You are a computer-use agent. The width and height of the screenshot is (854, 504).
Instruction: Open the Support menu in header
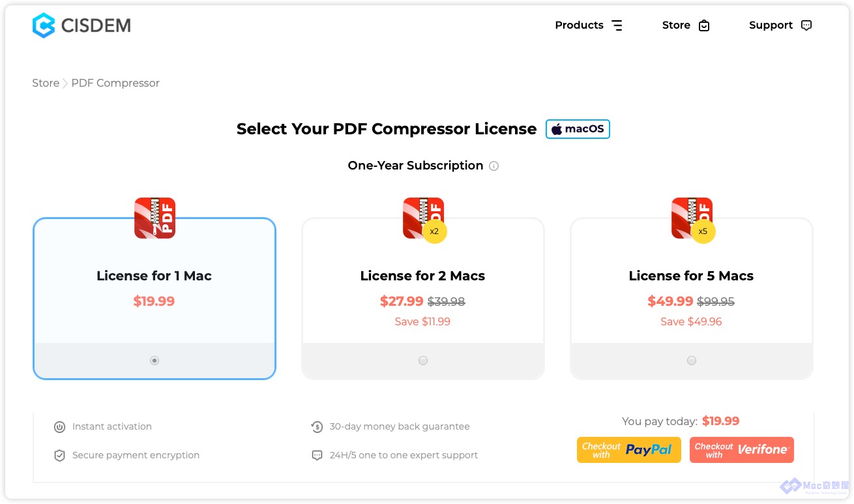(771, 25)
